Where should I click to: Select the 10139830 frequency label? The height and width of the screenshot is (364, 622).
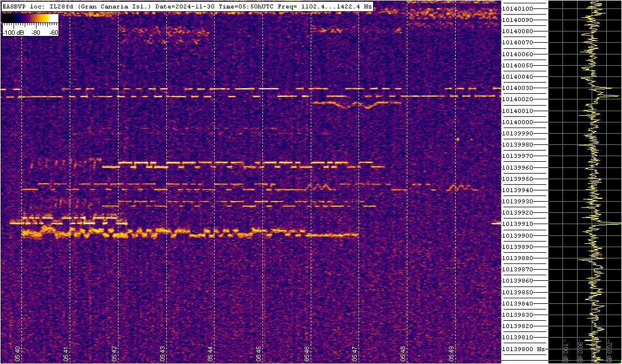coord(517,315)
